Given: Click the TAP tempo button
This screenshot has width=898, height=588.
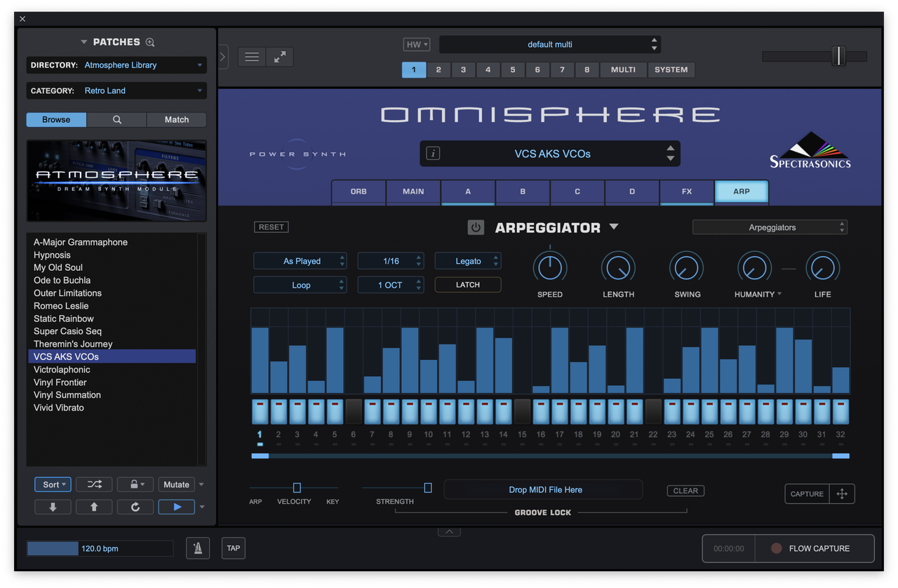Looking at the screenshot, I should coord(234,548).
